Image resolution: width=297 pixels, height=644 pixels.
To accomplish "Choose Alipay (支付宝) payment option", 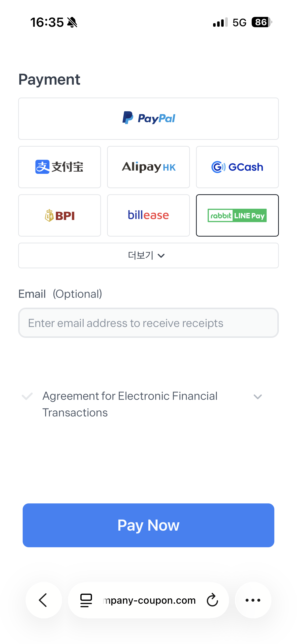I will tap(59, 167).
